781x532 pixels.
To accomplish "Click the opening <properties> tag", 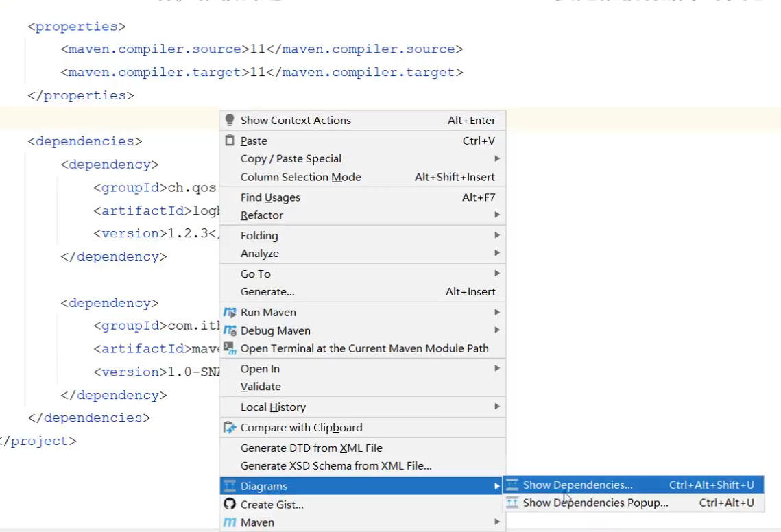I will tap(77, 27).
